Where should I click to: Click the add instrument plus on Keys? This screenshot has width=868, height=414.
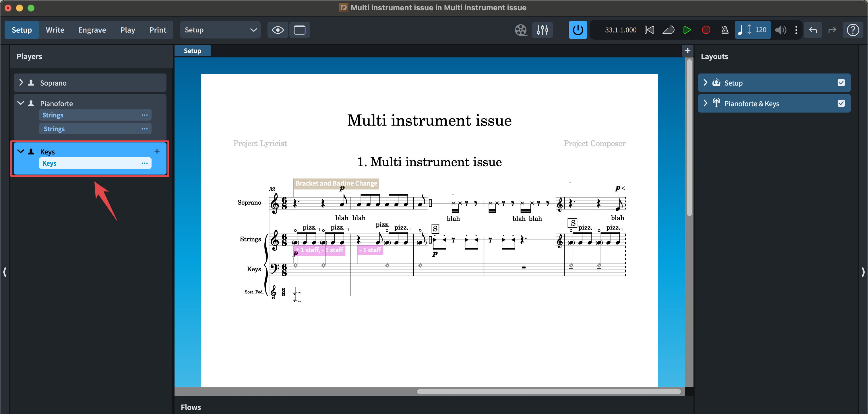[x=157, y=151]
